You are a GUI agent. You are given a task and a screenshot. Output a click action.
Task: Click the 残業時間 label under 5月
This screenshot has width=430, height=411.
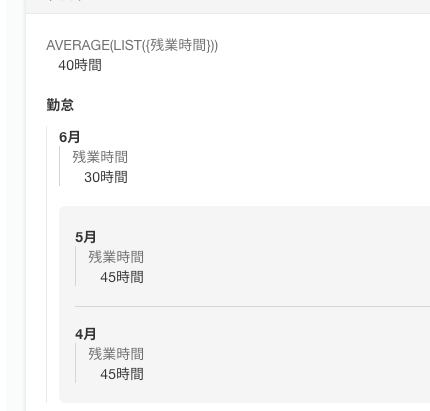click(x=116, y=257)
